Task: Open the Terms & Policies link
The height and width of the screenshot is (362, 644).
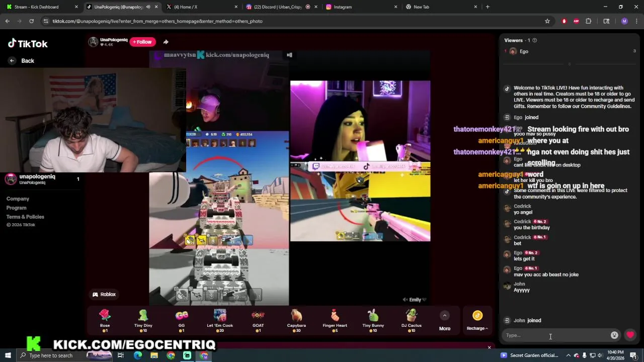Action: coord(25,217)
